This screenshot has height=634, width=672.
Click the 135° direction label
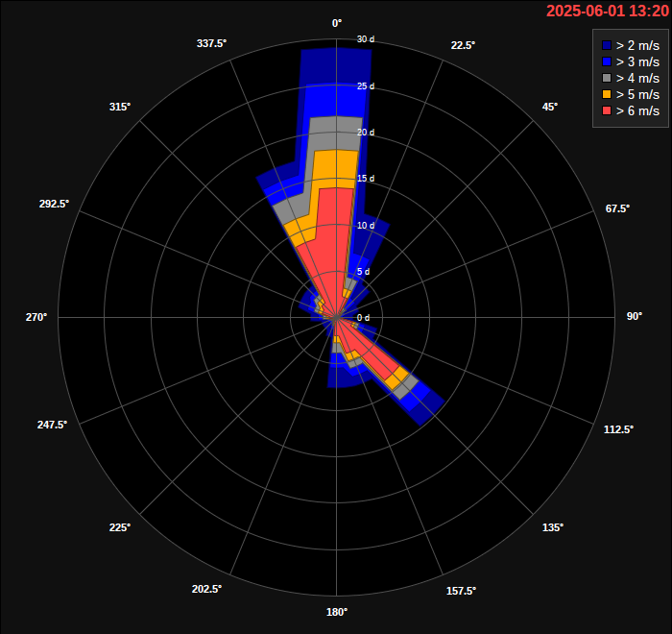[553, 527]
